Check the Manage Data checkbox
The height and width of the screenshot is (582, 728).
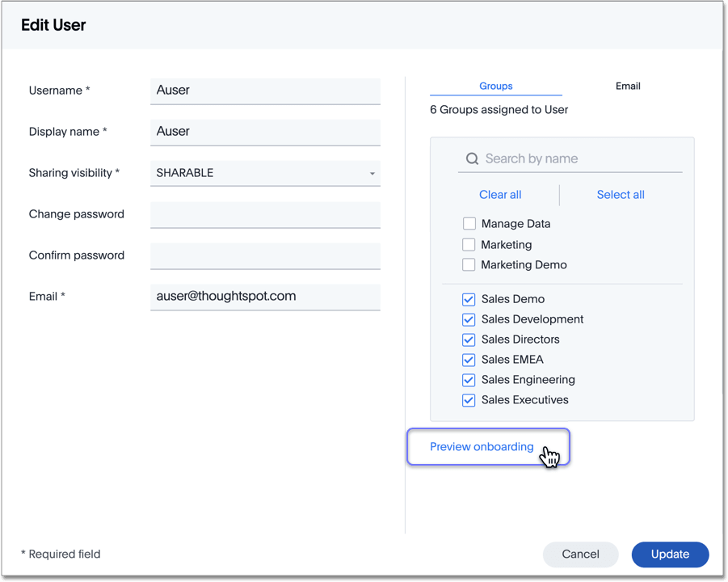[x=469, y=223]
